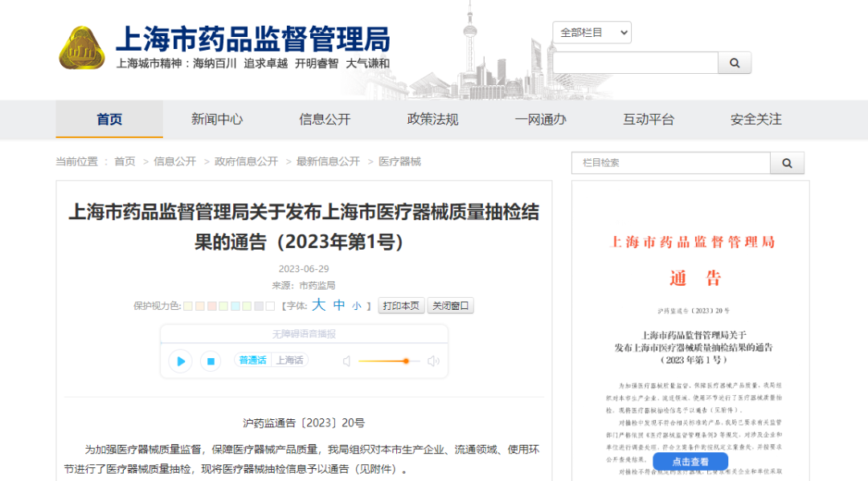This screenshot has width=868, height=481.
Task: Click the mute speaker icon left of volume slider
Action: 346,361
